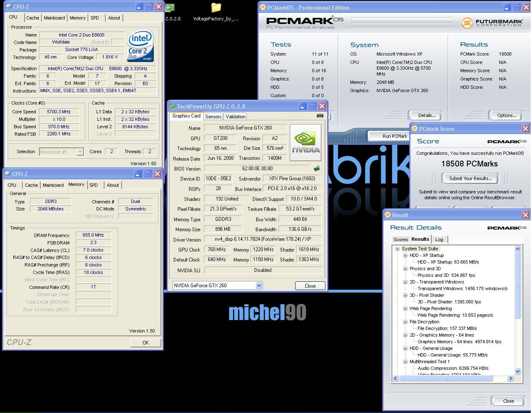Click the Result tree vertical scrollbar down arrow
Screen dimensions: 532x413
coord(517,371)
